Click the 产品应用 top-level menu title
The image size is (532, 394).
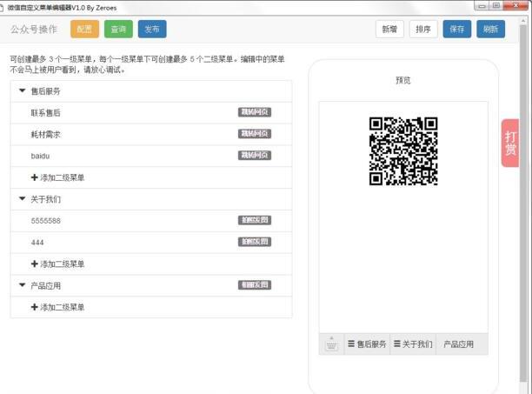pos(45,286)
